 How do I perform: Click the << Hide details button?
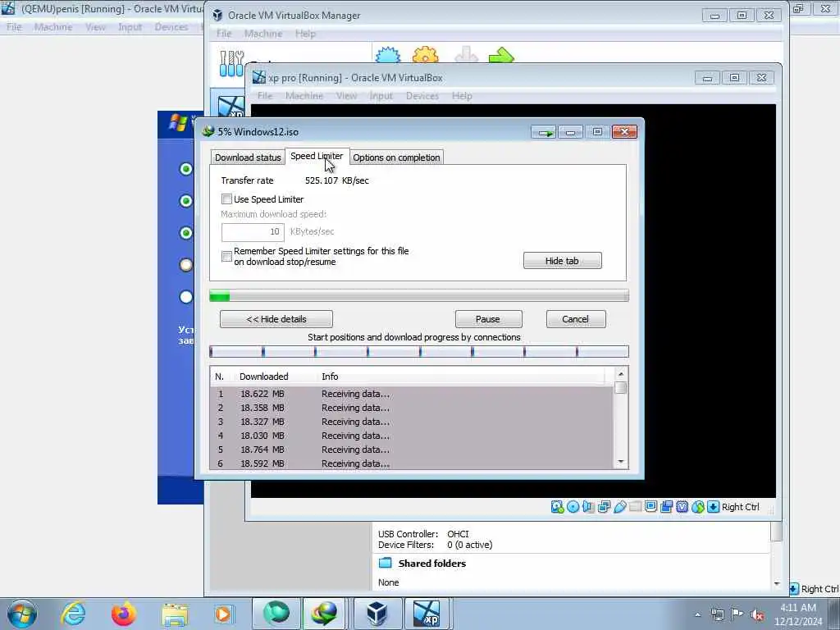[276, 319]
